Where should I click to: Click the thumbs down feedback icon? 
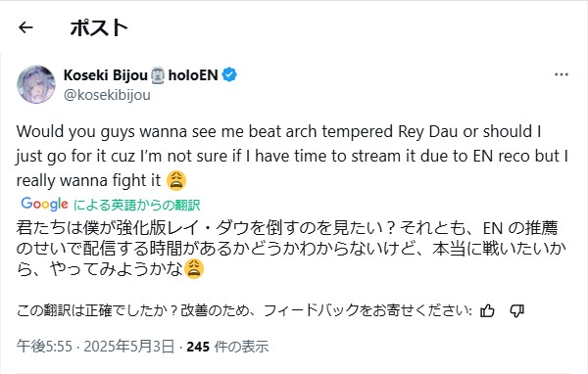[516, 310]
